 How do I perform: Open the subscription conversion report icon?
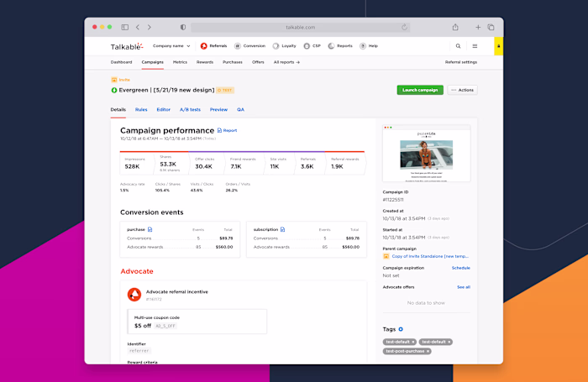(283, 229)
